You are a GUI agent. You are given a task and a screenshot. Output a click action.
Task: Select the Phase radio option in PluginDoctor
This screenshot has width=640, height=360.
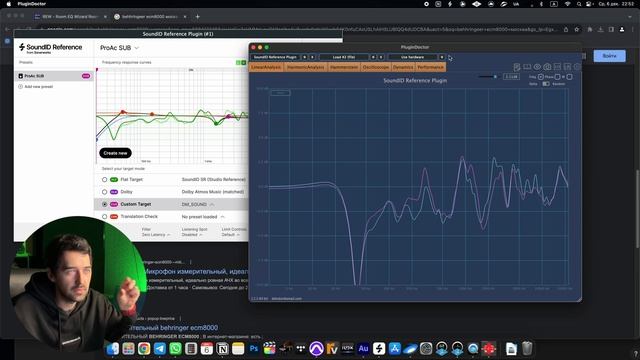point(557,77)
